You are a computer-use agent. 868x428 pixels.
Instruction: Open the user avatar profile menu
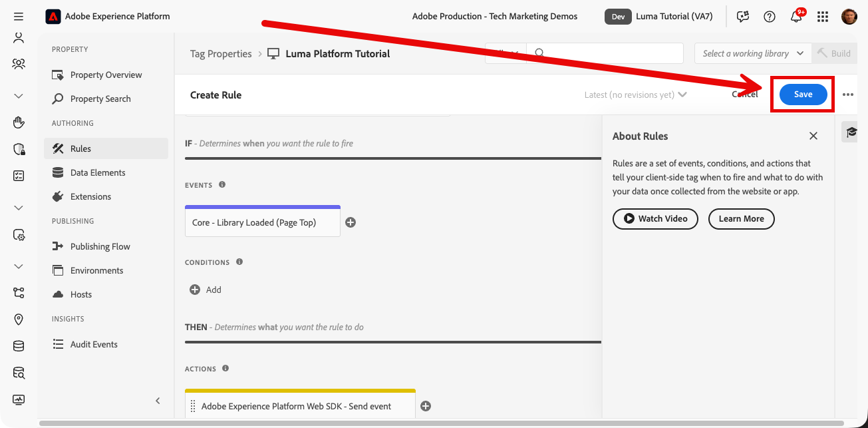point(849,17)
